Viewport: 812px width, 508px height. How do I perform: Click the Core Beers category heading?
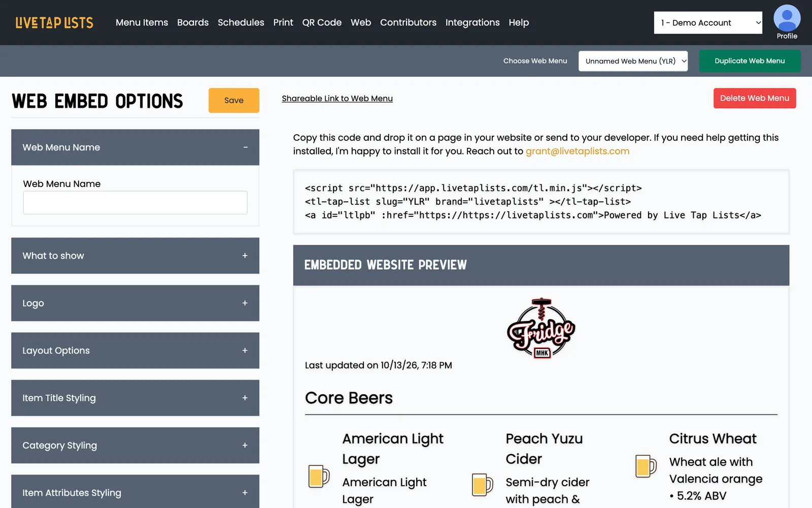[349, 398]
